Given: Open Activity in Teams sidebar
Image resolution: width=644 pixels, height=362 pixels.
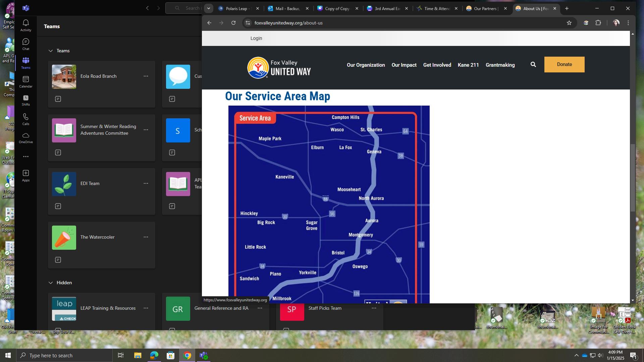Looking at the screenshot, I should coord(25,25).
